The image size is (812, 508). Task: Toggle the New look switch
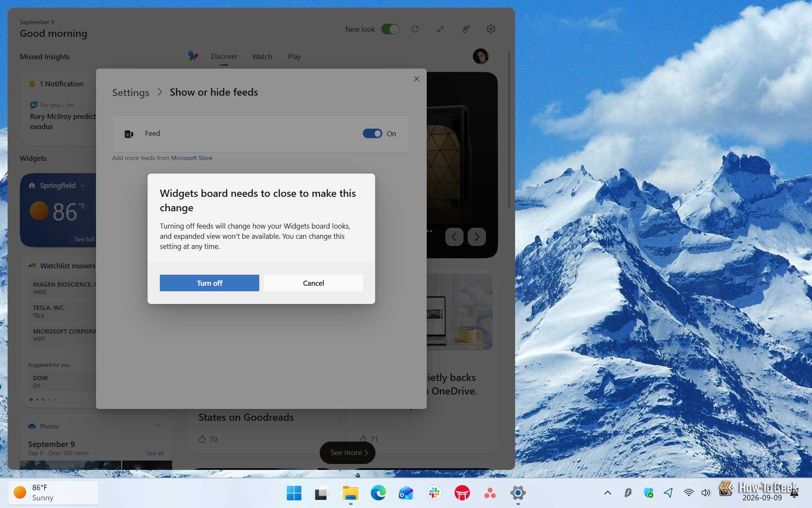click(x=390, y=29)
